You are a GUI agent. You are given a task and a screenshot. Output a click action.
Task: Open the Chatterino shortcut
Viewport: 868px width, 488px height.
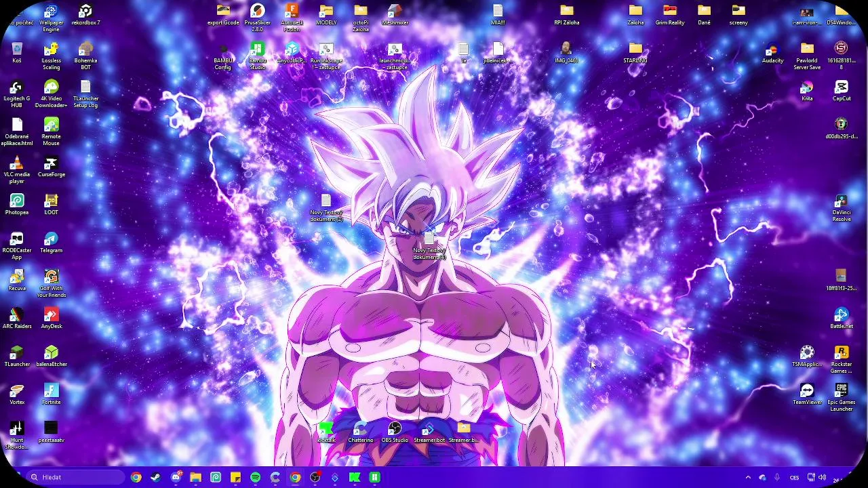coord(361,432)
